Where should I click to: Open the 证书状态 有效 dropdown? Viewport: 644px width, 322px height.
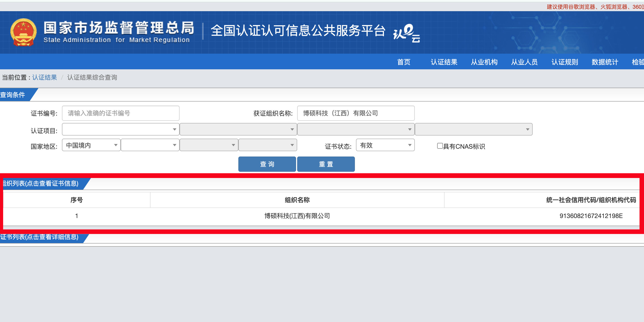[x=385, y=145]
